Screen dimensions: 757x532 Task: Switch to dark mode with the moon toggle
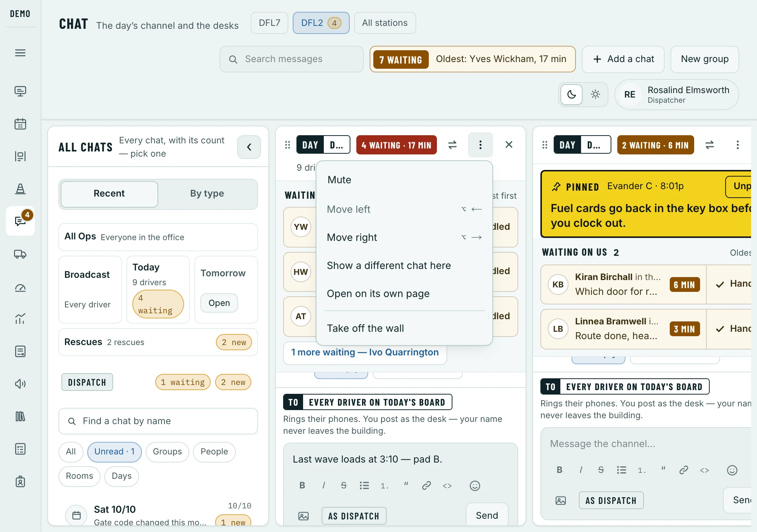click(571, 95)
